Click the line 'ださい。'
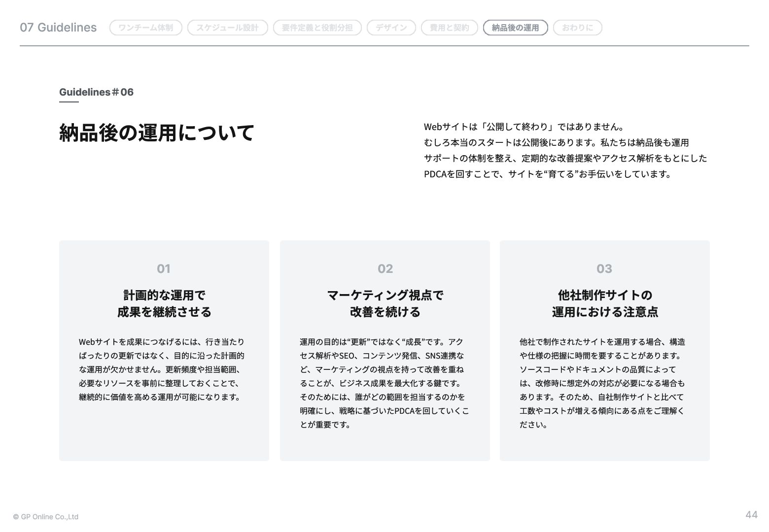The image size is (769, 532). [x=533, y=425]
